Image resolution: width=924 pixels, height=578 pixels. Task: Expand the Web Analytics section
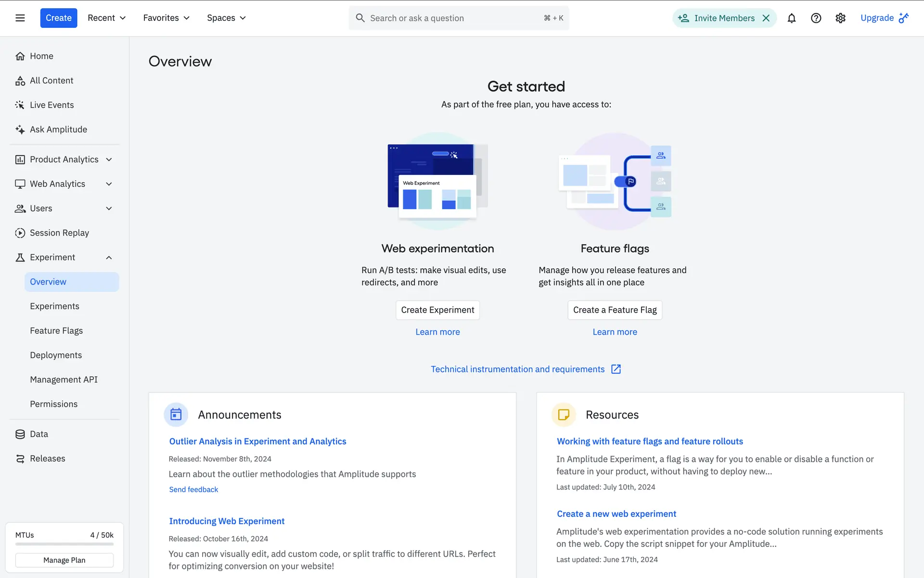[x=109, y=184]
